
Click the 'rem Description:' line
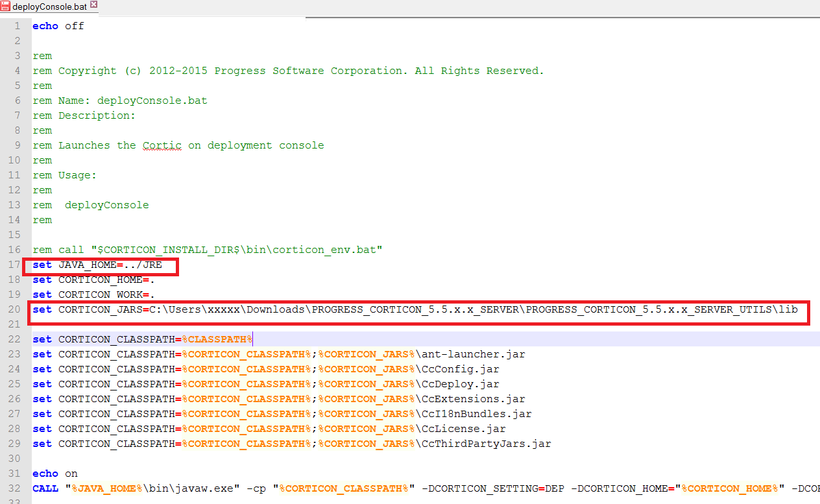[84, 115]
